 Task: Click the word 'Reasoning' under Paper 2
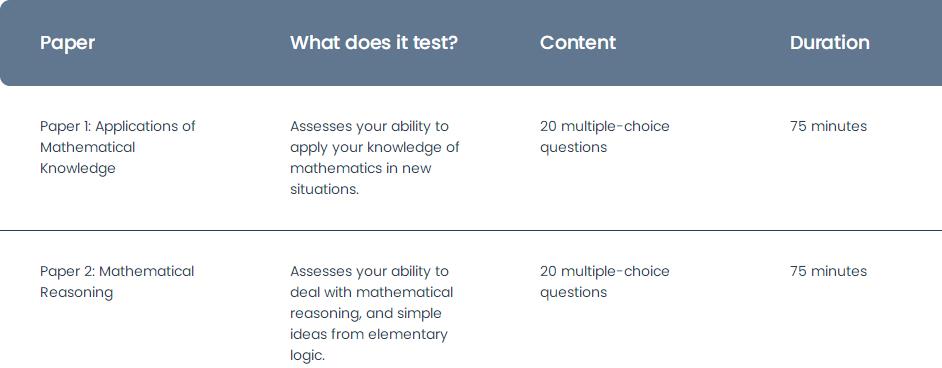[76, 292]
